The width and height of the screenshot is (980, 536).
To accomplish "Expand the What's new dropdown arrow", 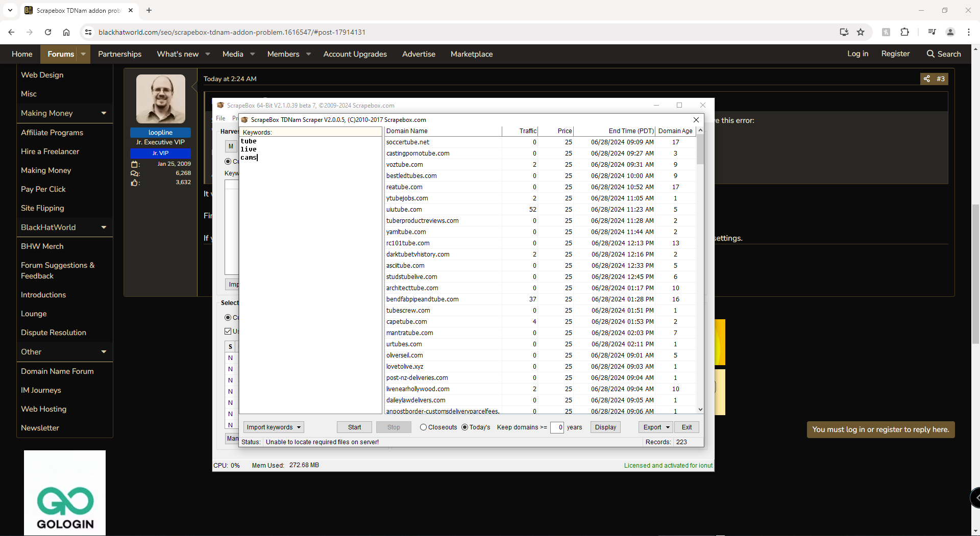I will [x=208, y=54].
